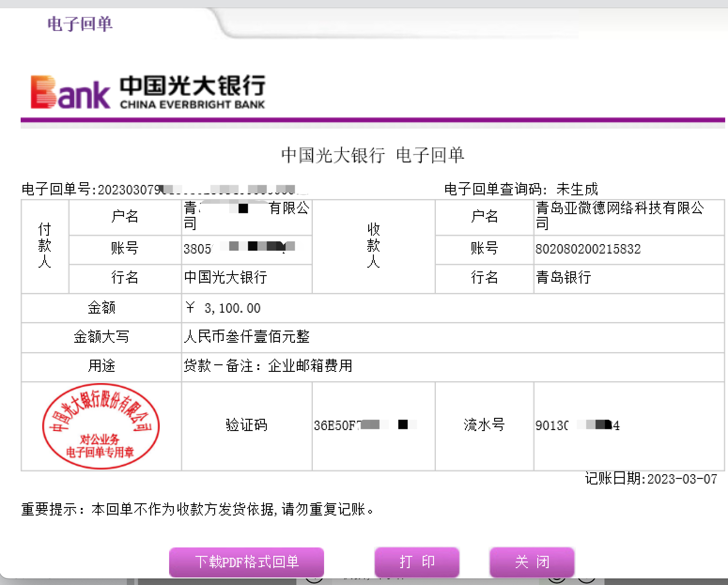Open the 电子回单 tab
Image resolution: width=728 pixels, height=585 pixels.
pyautogui.click(x=80, y=23)
